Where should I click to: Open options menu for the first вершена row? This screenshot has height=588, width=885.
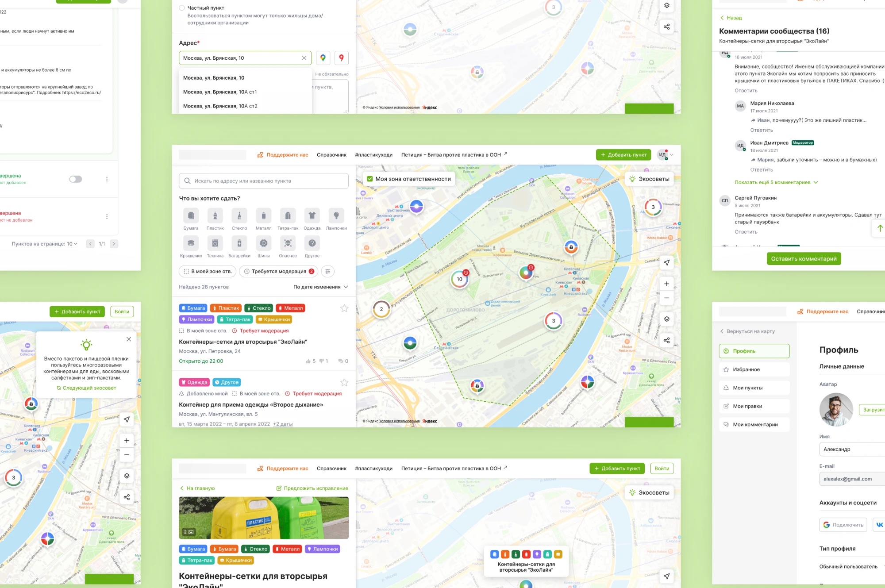[107, 179]
